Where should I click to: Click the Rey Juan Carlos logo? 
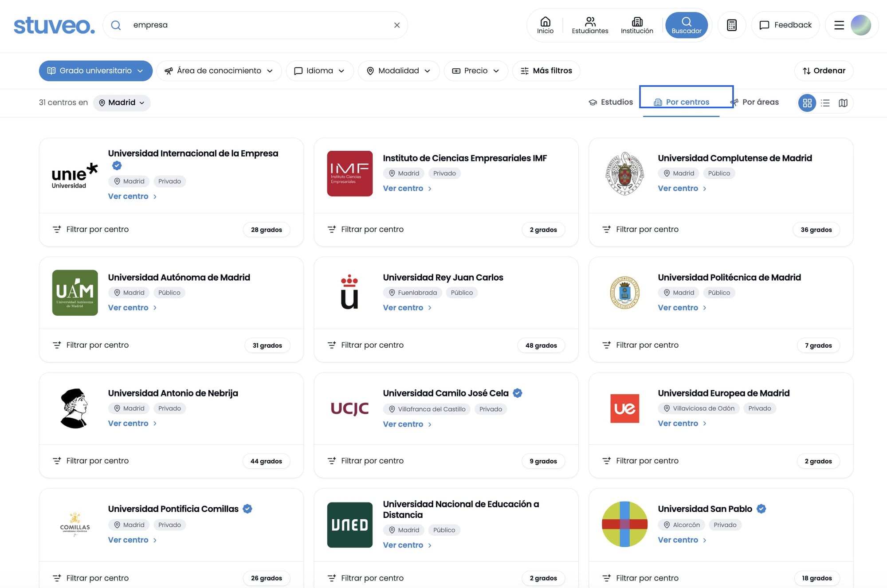[349, 291]
